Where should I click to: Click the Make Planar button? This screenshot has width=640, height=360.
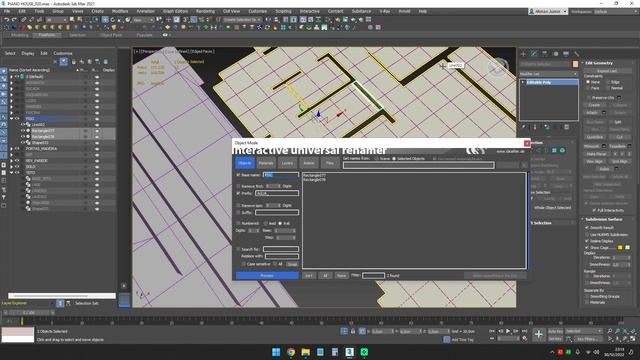(596, 154)
